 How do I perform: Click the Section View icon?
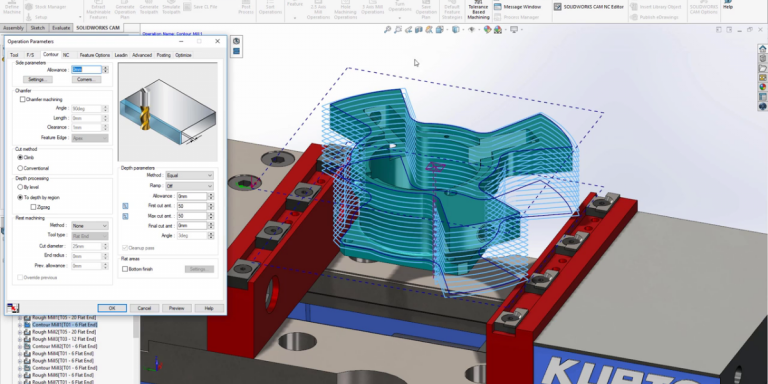pyautogui.click(x=418, y=30)
